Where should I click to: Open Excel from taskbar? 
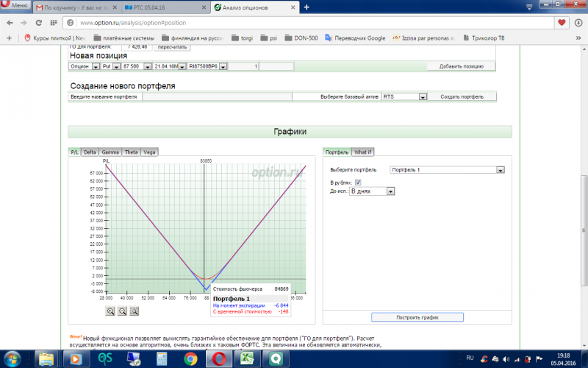coord(247,359)
